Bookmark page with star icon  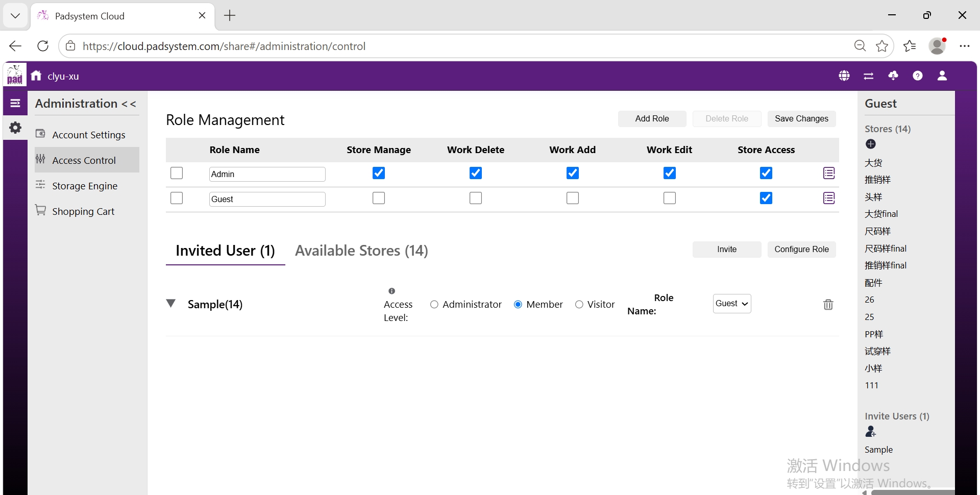[882, 46]
